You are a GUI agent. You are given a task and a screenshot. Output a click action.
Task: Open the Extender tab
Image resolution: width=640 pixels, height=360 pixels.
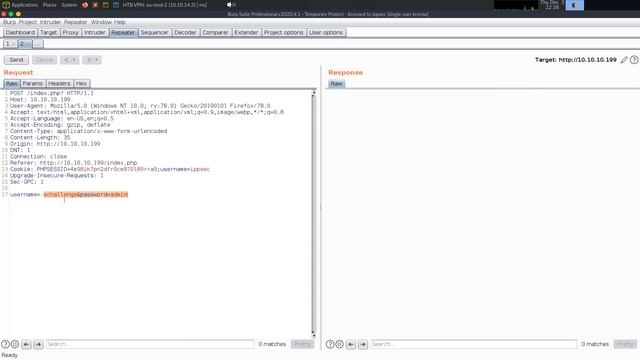[246, 32]
